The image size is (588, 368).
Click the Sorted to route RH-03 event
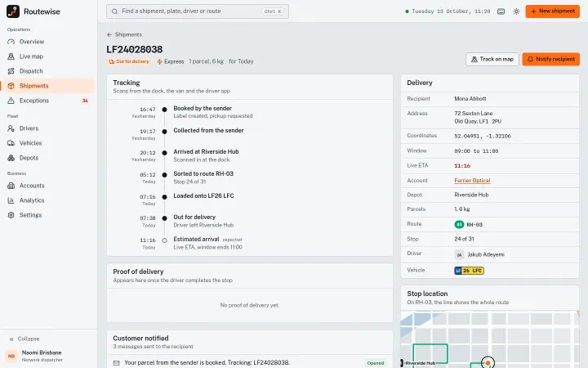[x=203, y=174]
